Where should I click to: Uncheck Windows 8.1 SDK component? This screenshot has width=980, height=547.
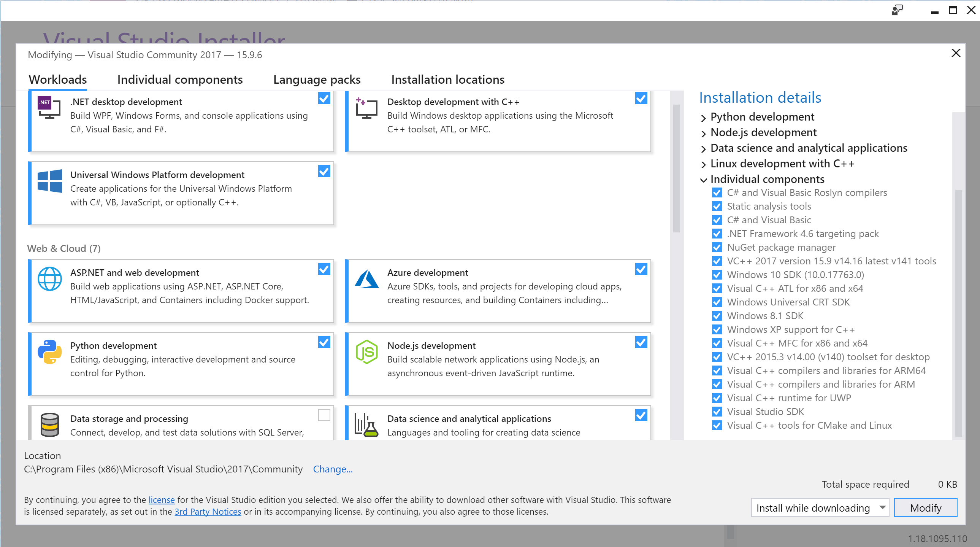click(717, 316)
